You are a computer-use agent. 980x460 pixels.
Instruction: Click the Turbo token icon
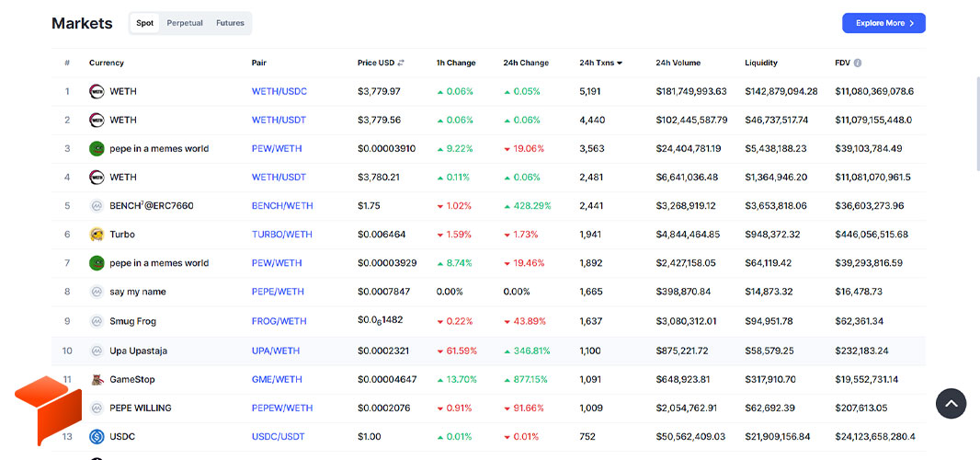(x=97, y=234)
